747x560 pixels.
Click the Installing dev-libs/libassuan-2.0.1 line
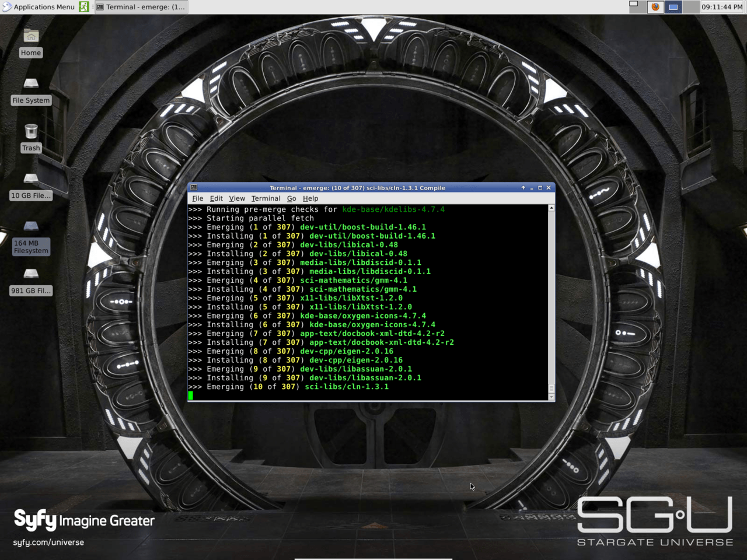(x=305, y=378)
